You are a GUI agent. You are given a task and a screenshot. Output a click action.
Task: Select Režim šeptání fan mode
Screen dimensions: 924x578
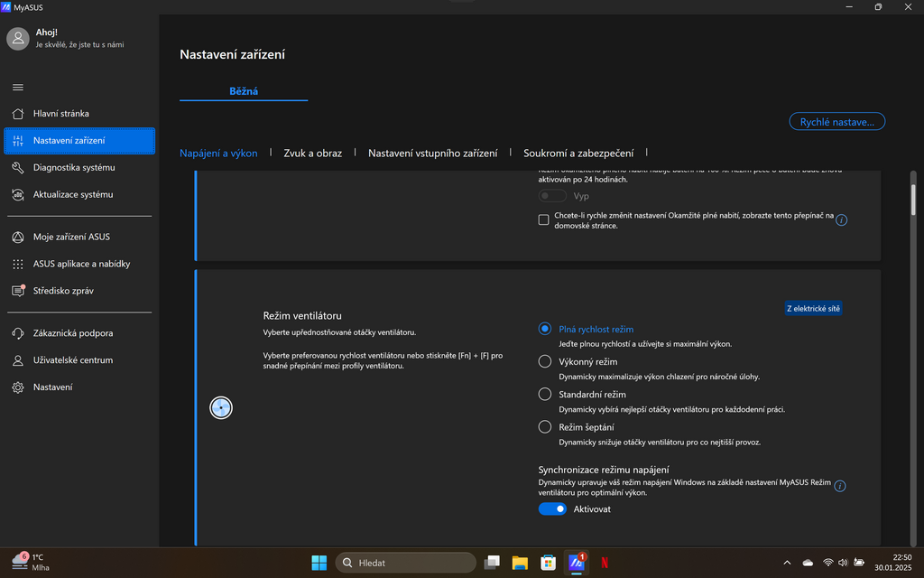(x=544, y=426)
